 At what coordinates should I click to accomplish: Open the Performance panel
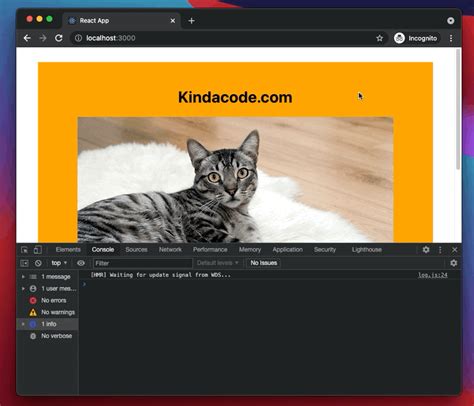click(210, 250)
